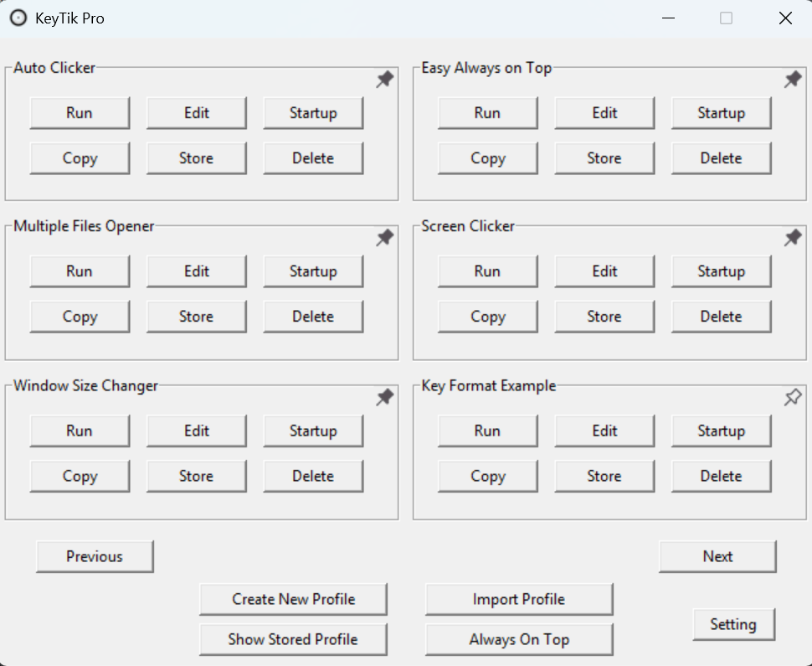Screen dimensions: 812x666
Task: Unpin the Multiple Files Opener profile
Action: 385,237
